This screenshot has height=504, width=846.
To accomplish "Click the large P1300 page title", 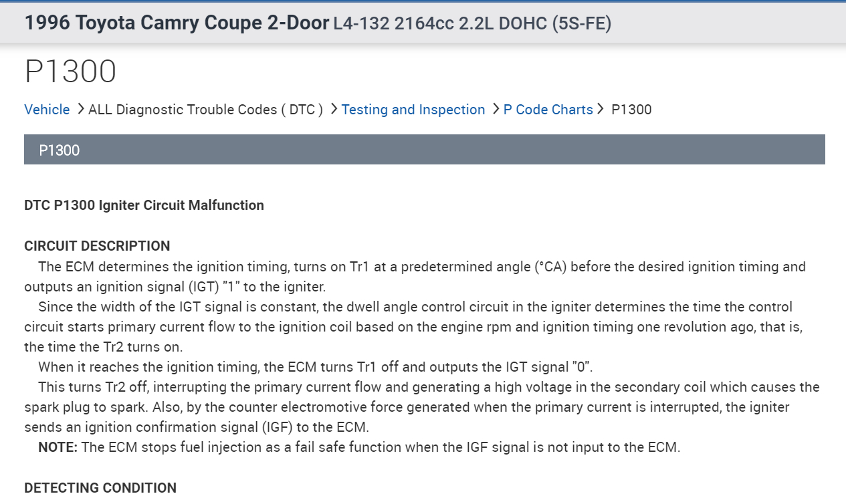I will tap(70, 72).
